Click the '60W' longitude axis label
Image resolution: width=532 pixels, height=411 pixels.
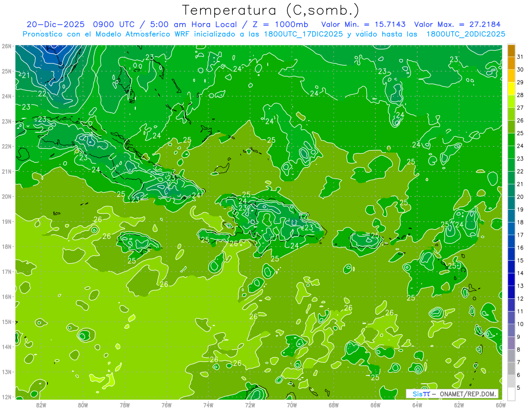click(x=501, y=405)
